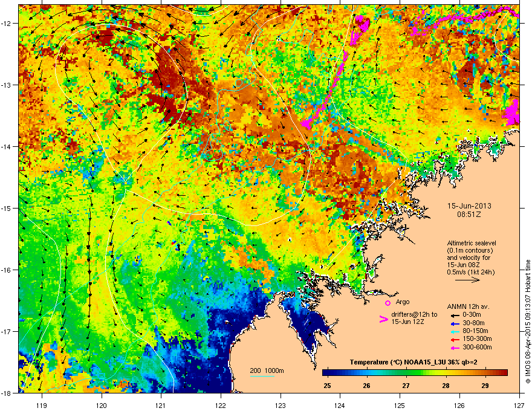The image size is (532, 411).
Task: Click the colour bar tick label 25
Action: (x=327, y=386)
